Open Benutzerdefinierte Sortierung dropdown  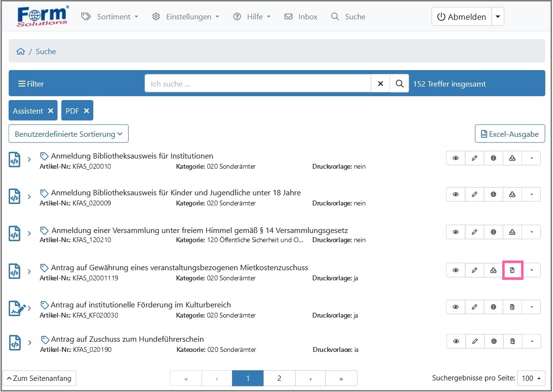tap(69, 134)
